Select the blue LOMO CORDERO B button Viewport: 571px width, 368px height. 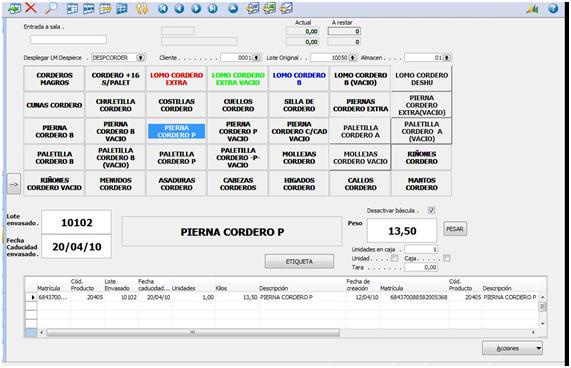pos(299,79)
